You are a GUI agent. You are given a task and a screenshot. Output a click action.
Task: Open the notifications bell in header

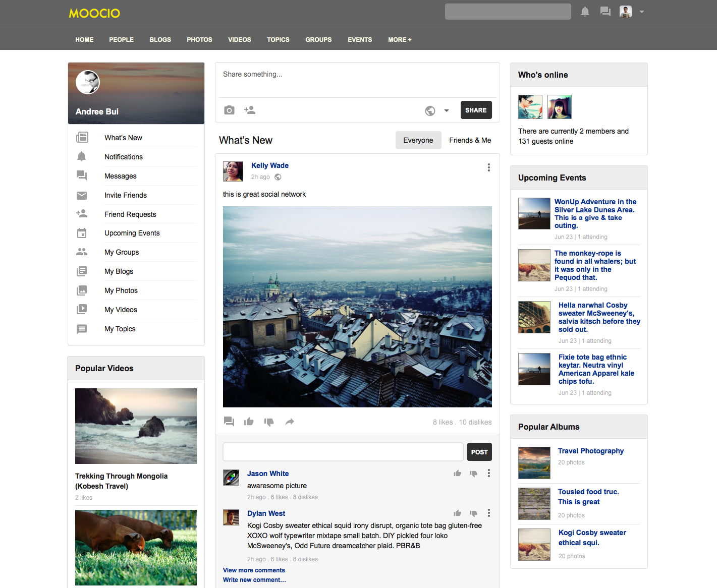(585, 12)
